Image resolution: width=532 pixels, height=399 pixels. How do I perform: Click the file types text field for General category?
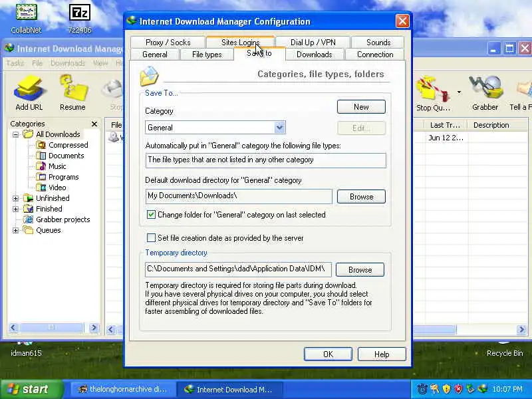coord(265,160)
